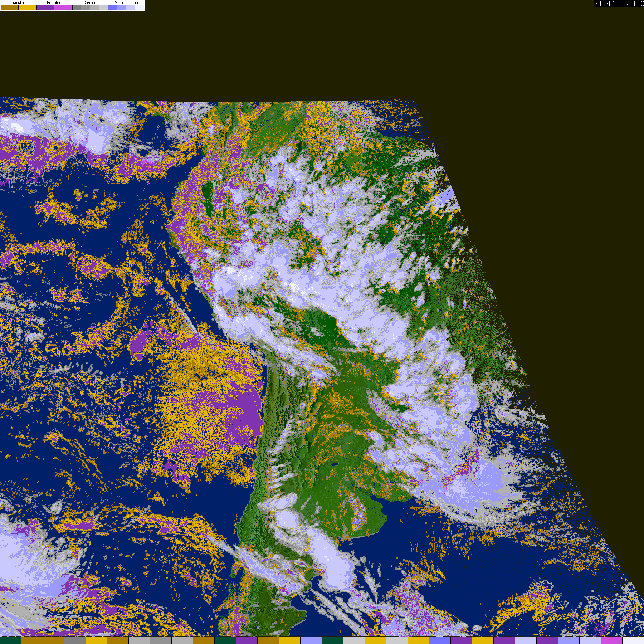Click the timestamp '20090110 2100Z'
This screenshot has width=644, height=644.
click(x=619, y=4)
